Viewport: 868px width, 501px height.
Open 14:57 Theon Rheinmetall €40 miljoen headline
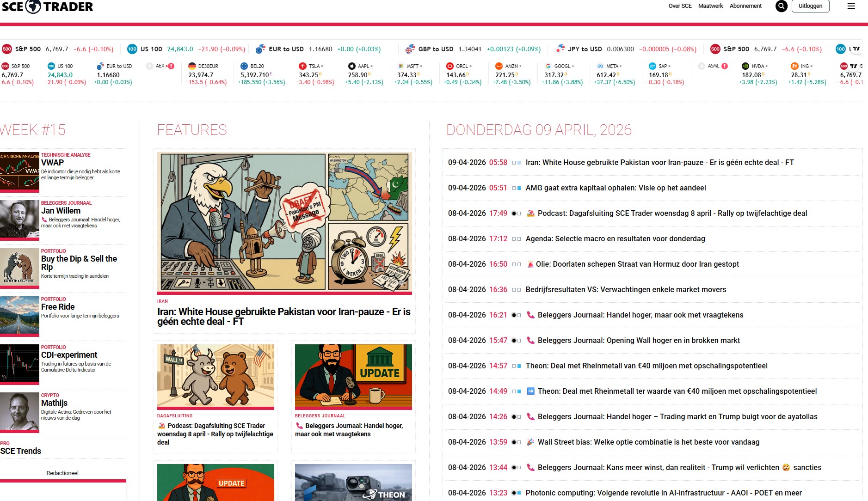[646, 366]
